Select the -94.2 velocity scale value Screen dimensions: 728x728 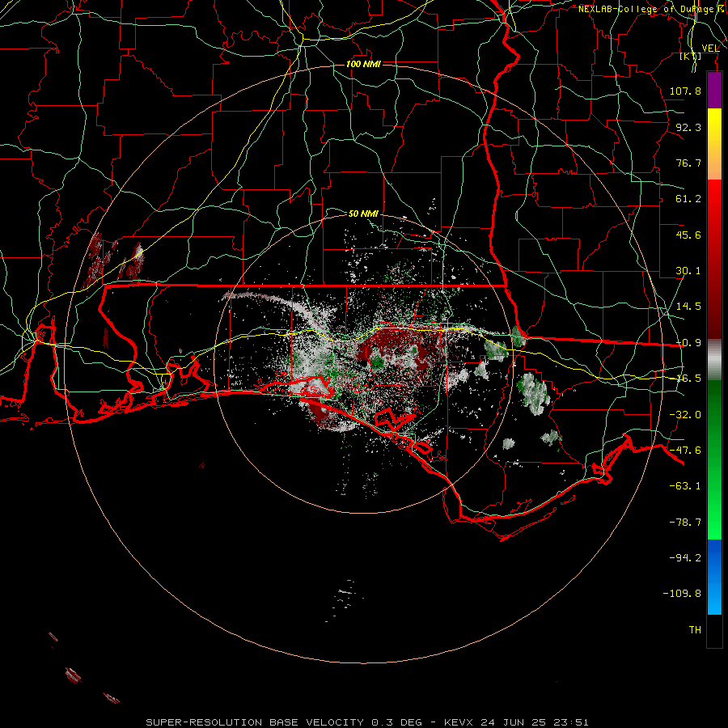pyautogui.click(x=685, y=558)
